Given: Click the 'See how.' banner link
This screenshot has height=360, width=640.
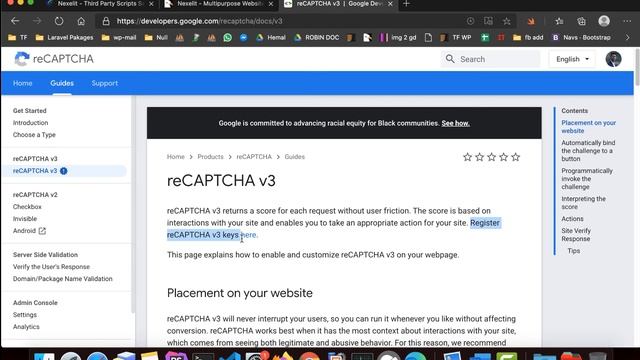Looking at the screenshot, I should point(456,123).
